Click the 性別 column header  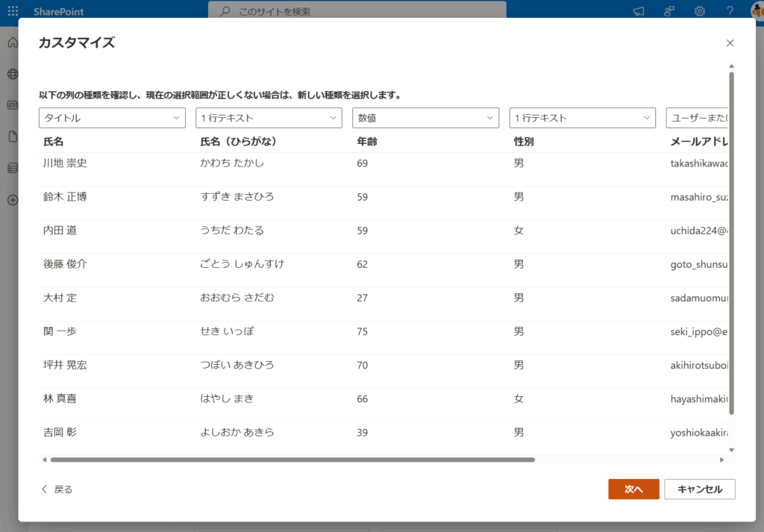pyautogui.click(x=524, y=142)
